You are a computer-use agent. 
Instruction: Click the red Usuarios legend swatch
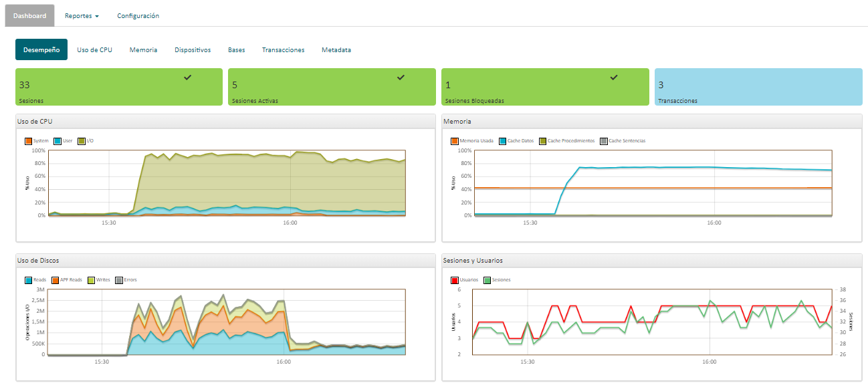[x=455, y=280]
